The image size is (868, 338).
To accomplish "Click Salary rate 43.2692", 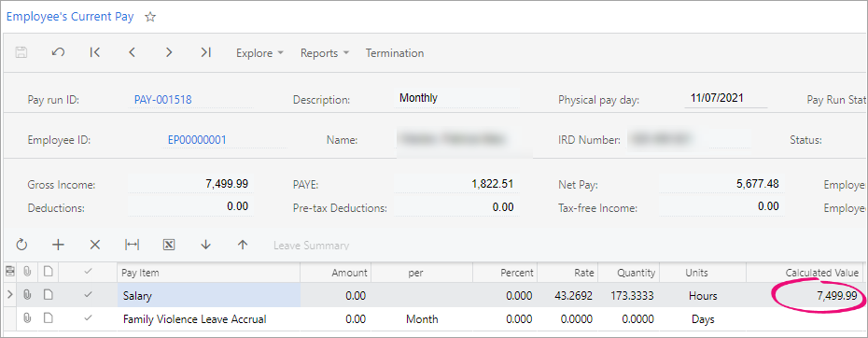I will pos(567,296).
